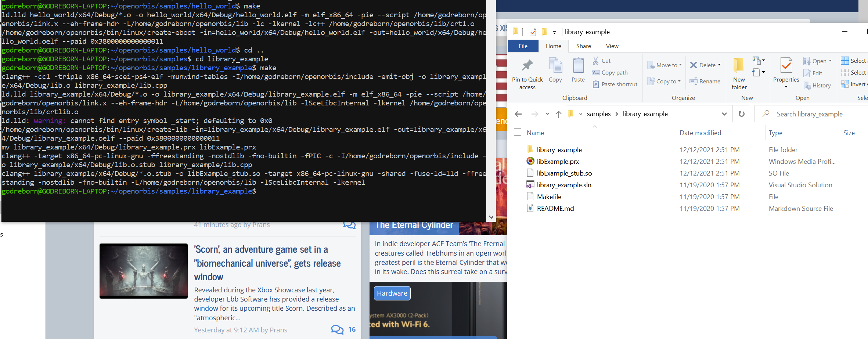This screenshot has width=868, height=339.
Task: Click the Hardware tag button
Action: (392, 293)
